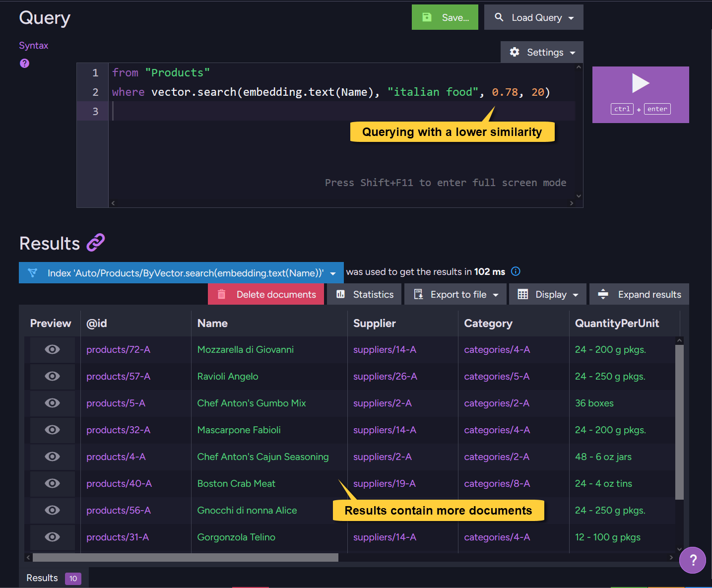
Task: Click the Results link chain icon
Action: pos(96,243)
